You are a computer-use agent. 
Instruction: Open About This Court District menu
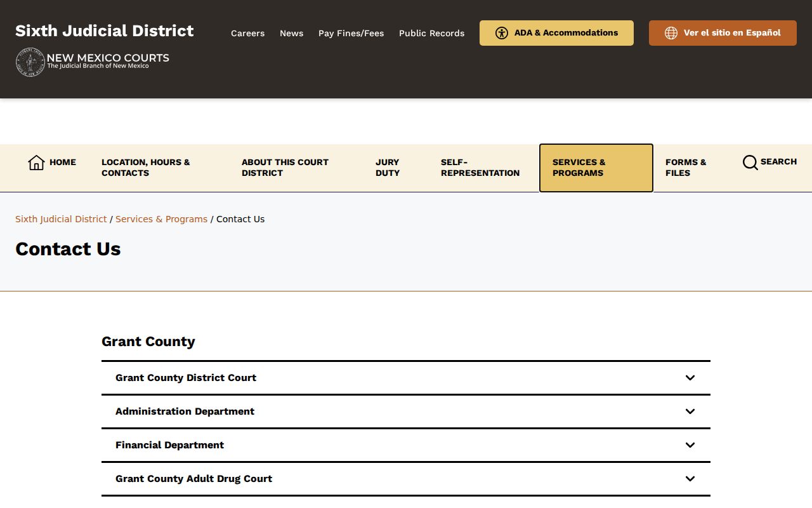click(x=285, y=168)
